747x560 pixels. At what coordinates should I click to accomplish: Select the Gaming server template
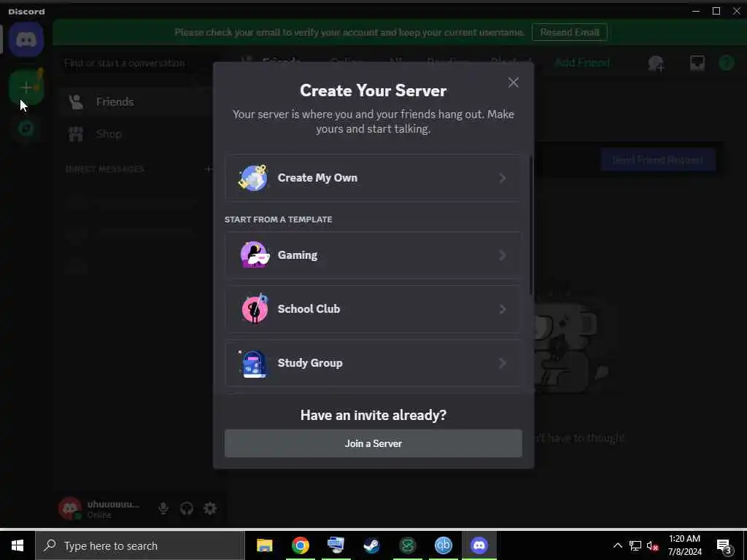point(373,255)
